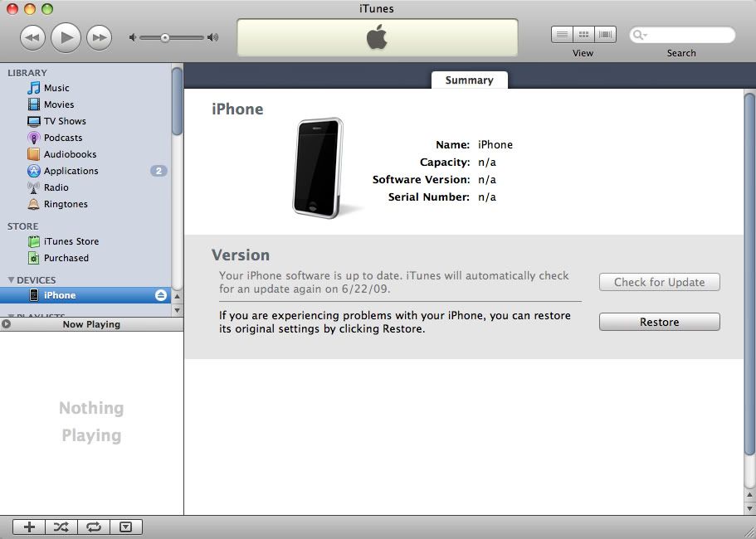Image resolution: width=756 pixels, height=539 pixels.
Task: Click the main pane vertical scrollbar thumb
Action: coord(749,274)
